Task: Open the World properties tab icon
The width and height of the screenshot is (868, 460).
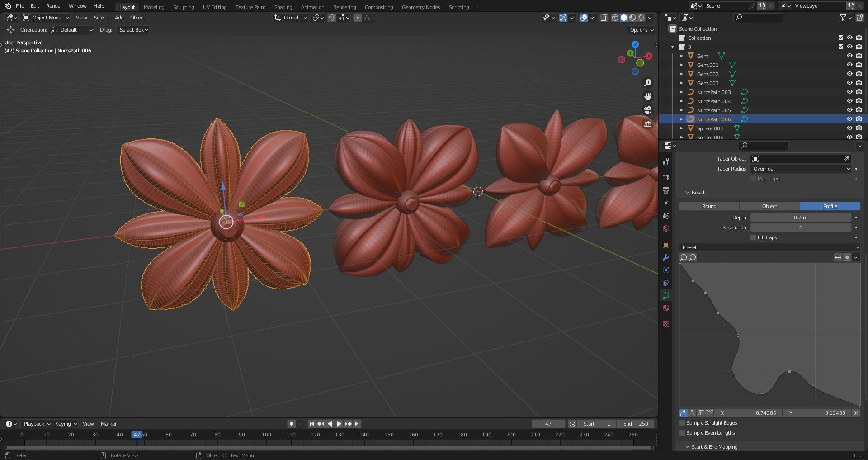Action: pos(665,228)
